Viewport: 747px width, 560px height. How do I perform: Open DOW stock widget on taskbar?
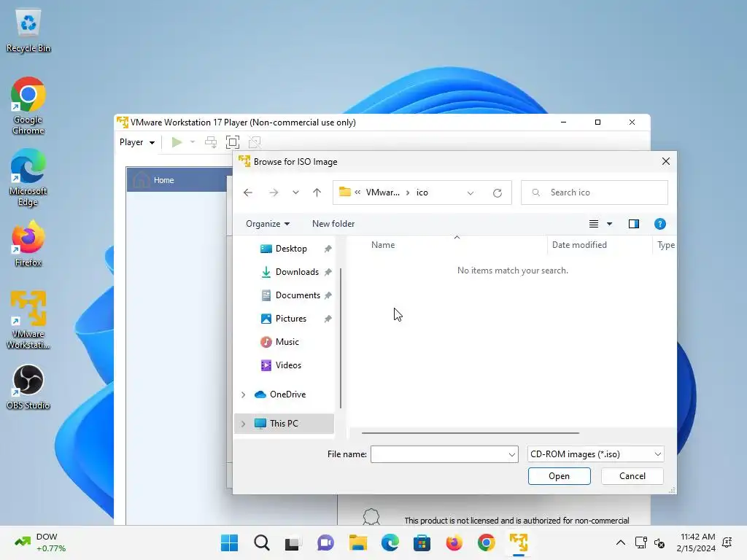pos(40,542)
